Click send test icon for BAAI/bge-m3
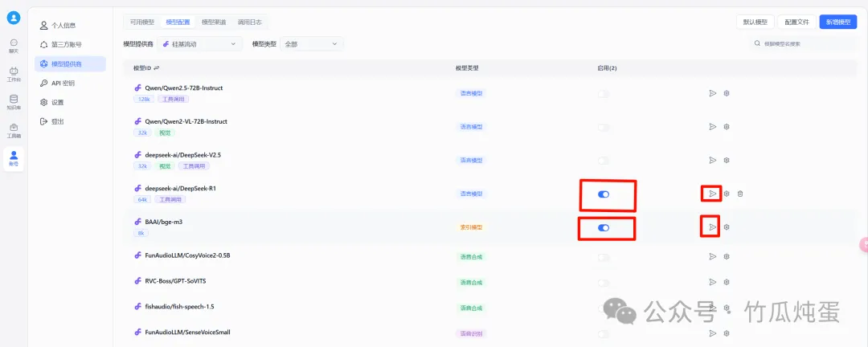Screen dimensions: 868x347 [712, 227]
